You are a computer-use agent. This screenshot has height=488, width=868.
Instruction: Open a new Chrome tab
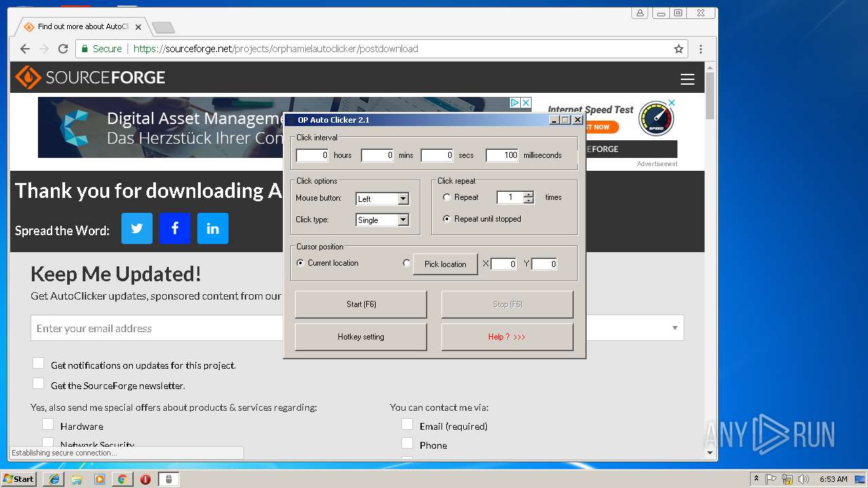pos(163,27)
